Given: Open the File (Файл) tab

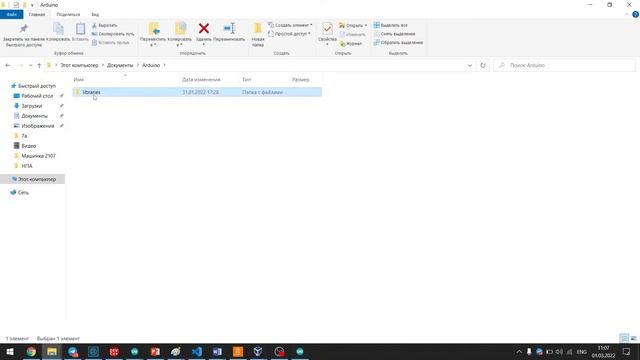Looking at the screenshot, I should 11,15.
